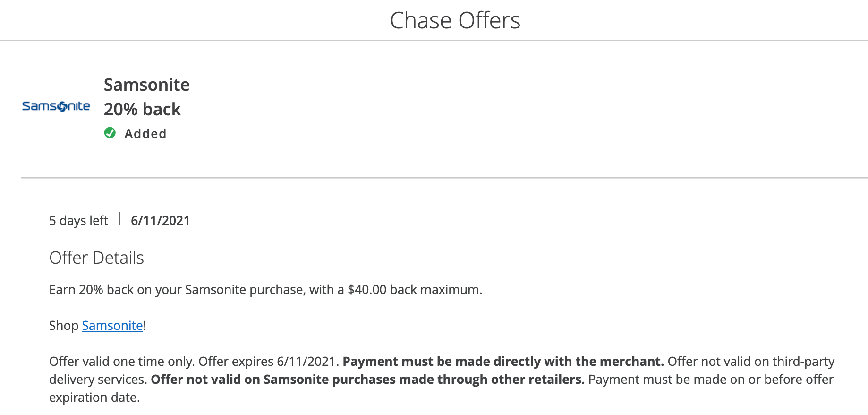Click bold text about paying merchant directly
The image size is (868, 415).
point(503,362)
